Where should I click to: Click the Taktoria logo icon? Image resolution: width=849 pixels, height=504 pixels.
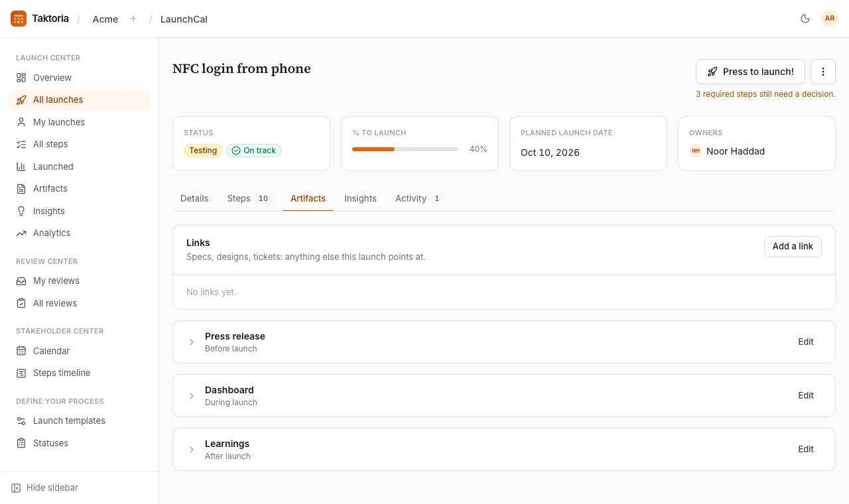tap(19, 19)
